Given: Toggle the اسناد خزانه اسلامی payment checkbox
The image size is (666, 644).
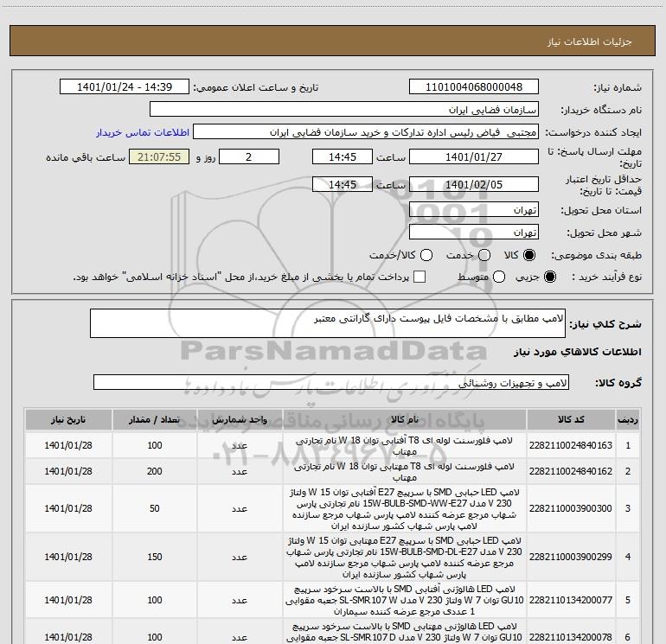Looking at the screenshot, I should (x=419, y=277).
